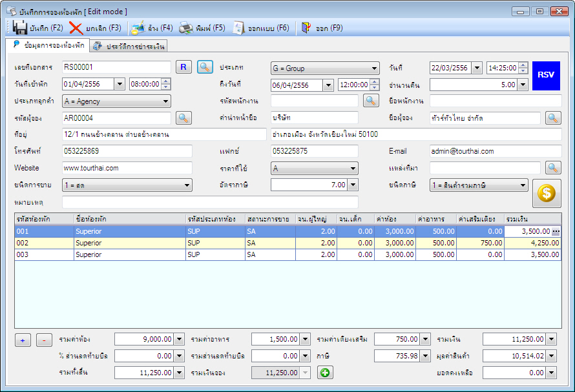
Task: Open the document date picker 22/03/2556
Action: pos(477,68)
